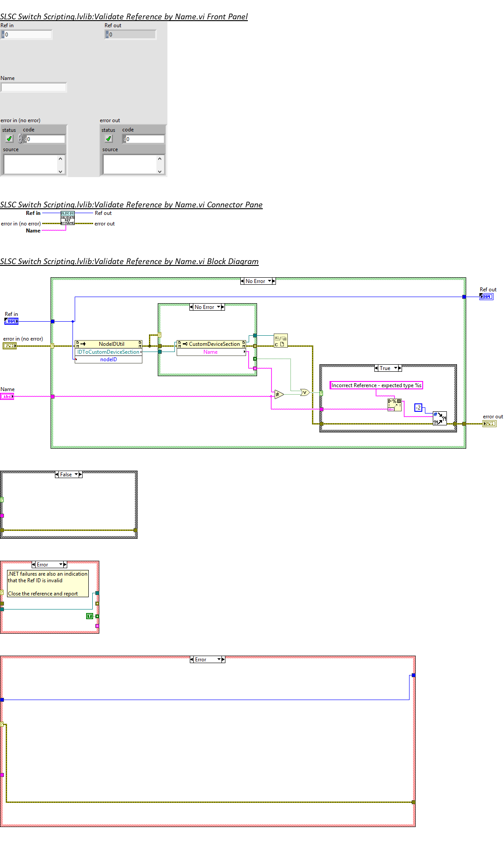Select the Name string terminal on block diagram
This screenshot has height=849, width=504.
[x=7, y=396]
